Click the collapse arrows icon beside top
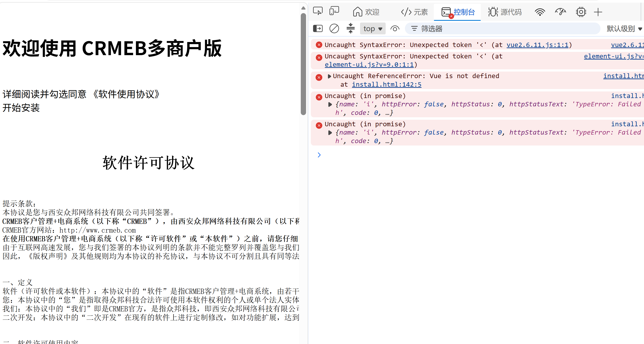644x344 pixels. [350, 28]
